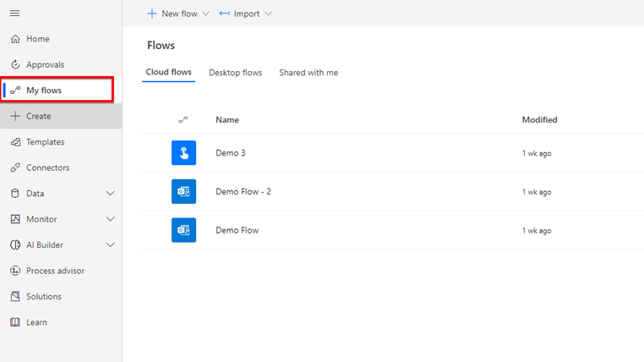This screenshot has height=362, width=644.
Task: Click the Data label in sidebar
Action: click(35, 193)
